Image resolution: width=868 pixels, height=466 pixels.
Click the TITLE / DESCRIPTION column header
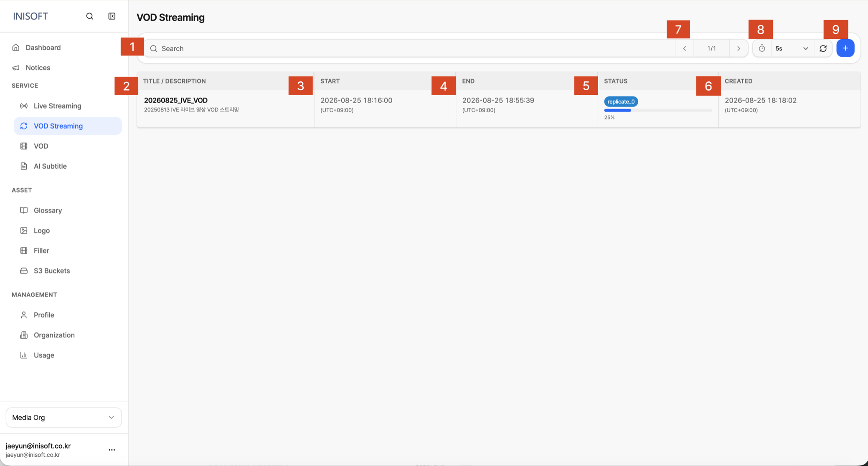click(x=175, y=81)
